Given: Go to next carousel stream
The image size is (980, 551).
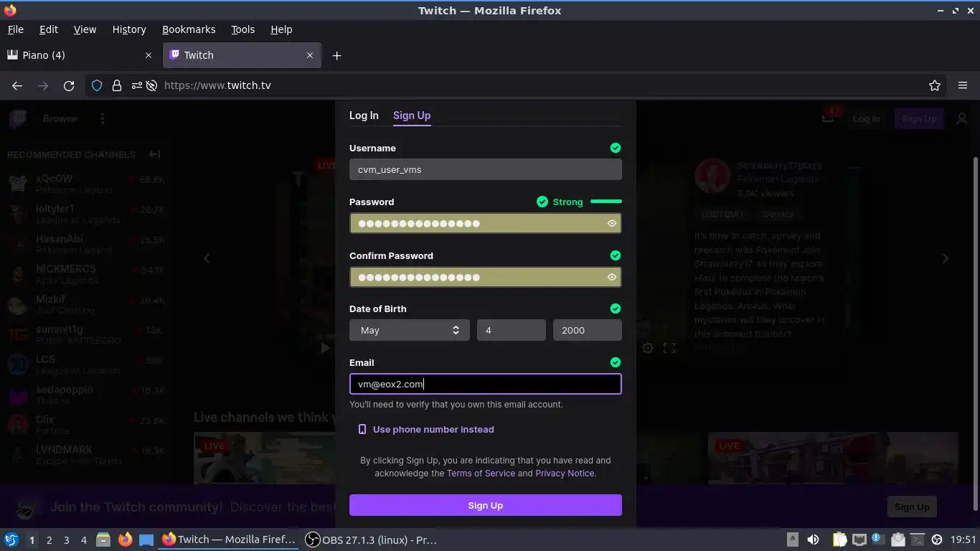Looking at the screenshot, I should coord(946,258).
